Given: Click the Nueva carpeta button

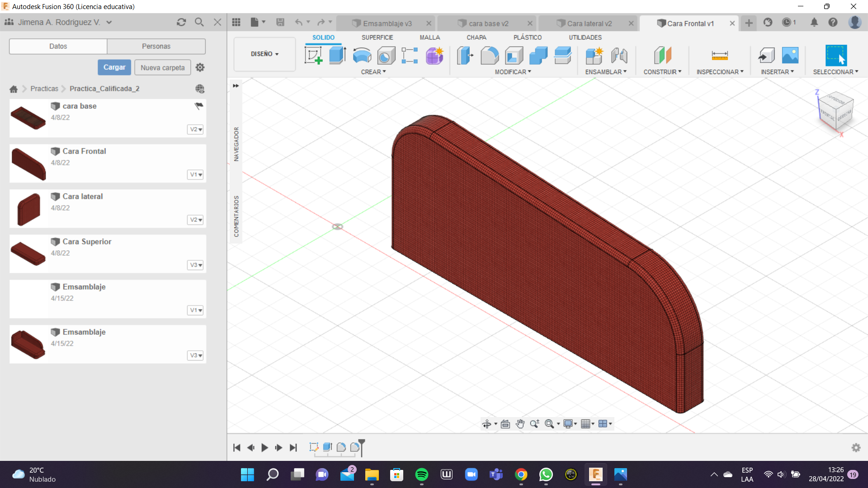Looking at the screenshot, I should click(x=162, y=67).
